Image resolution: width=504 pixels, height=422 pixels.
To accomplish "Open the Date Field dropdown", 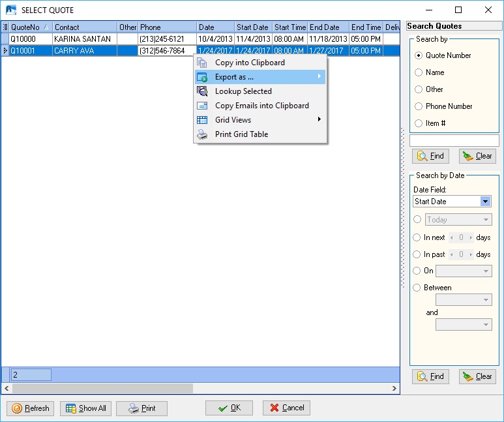I will pos(485,202).
